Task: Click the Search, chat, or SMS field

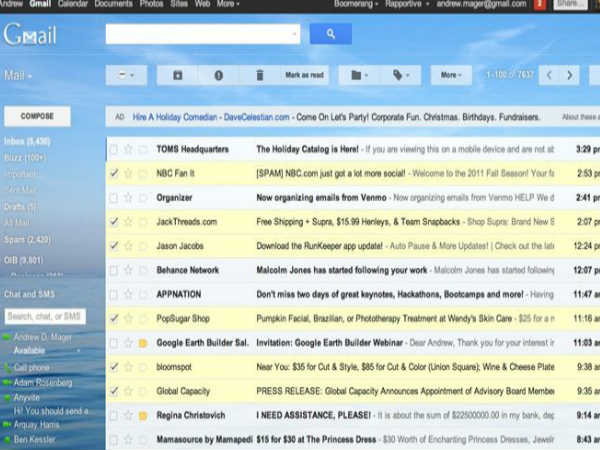Action: (45, 316)
